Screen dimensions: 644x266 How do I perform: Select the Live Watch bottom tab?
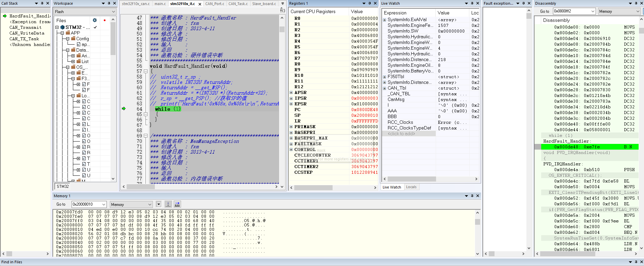pos(392,187)
